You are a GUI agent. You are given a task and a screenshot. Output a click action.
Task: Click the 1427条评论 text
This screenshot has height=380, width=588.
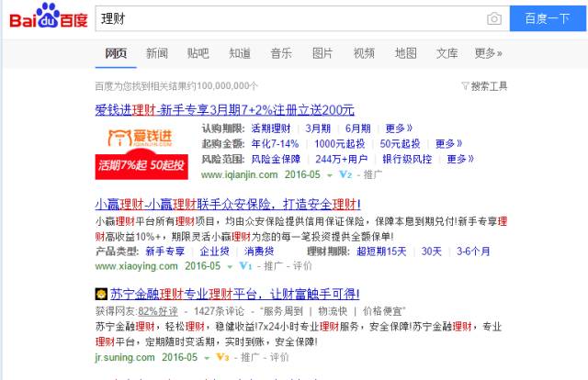point(219,311)
